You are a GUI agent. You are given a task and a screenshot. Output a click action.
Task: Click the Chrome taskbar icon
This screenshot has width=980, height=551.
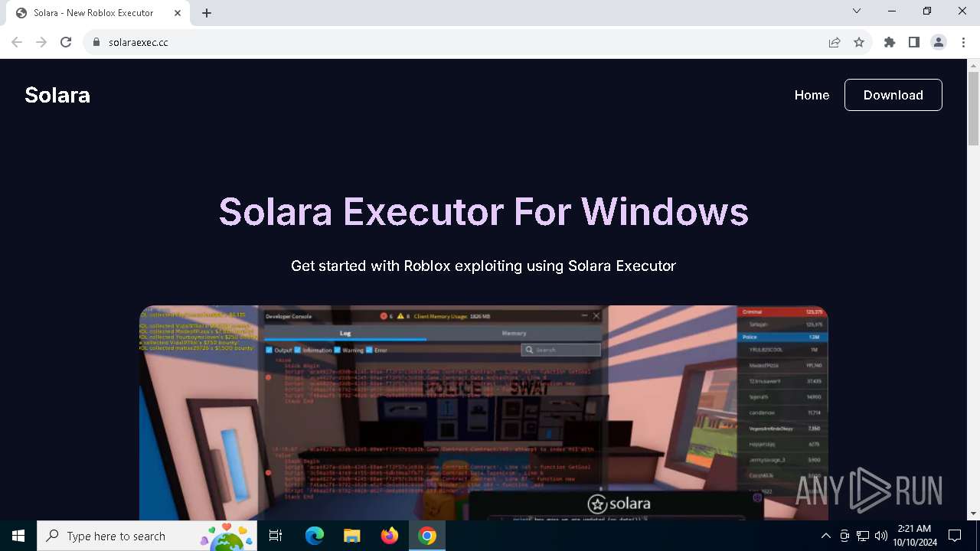tap(427, 536)
